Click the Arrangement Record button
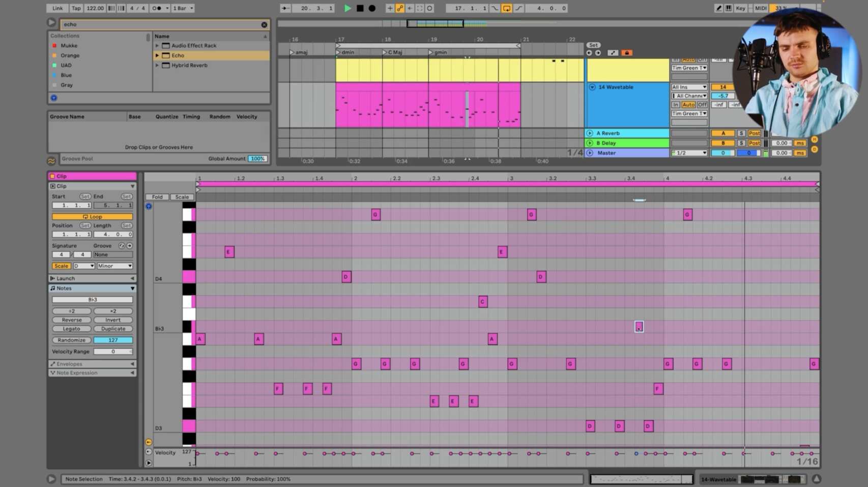Screen dimensions: 868x487 (x=372, y=8)
